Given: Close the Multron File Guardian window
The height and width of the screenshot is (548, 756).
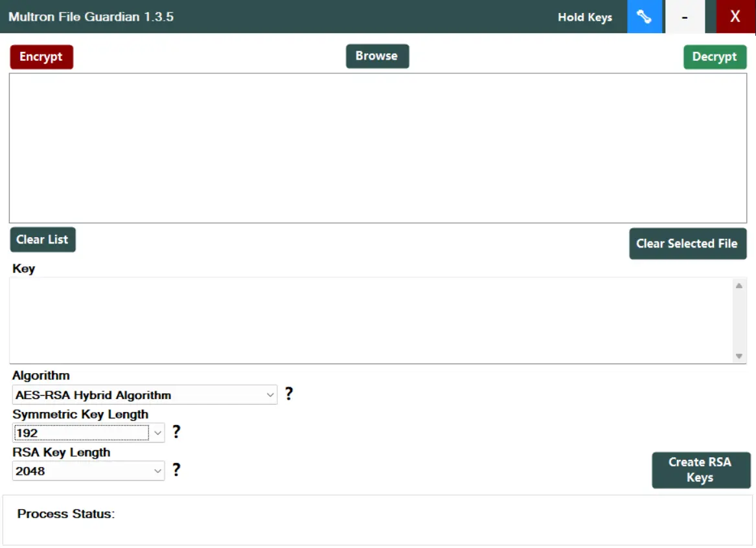Looking at the screenshot, I should 735,16.
